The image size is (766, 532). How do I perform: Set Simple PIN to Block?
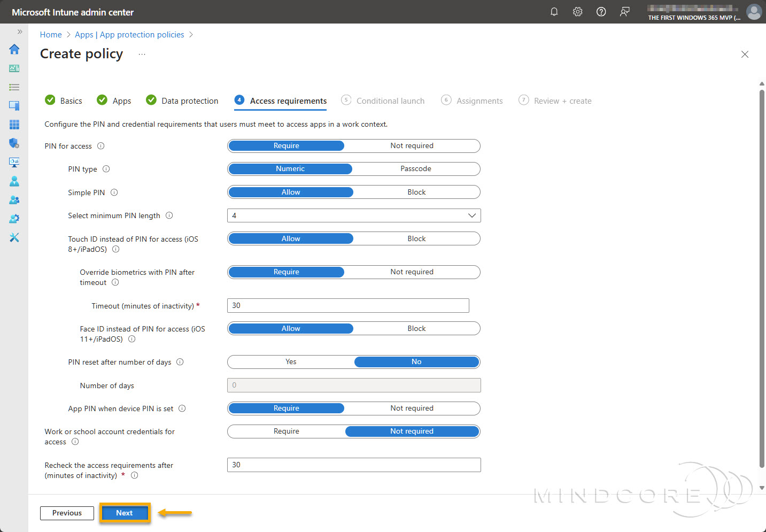click(x=416, y=192)
